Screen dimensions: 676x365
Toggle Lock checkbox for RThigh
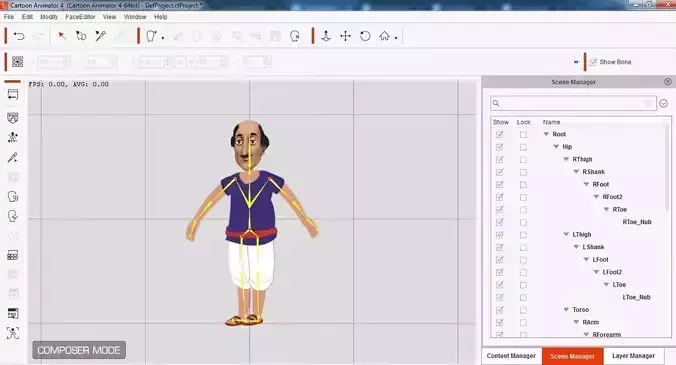[x=523, y=159]
